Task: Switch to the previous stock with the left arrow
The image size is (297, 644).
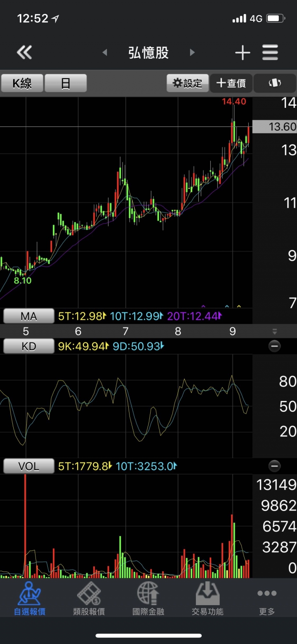Action: [x=105, y=52]
